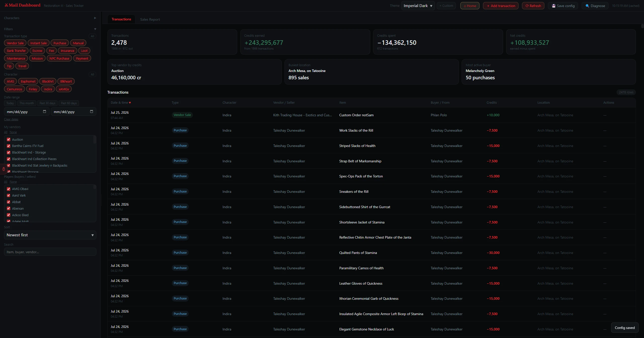
Task: Toggle Auction vendor checkbox
Action: point(9,139)
